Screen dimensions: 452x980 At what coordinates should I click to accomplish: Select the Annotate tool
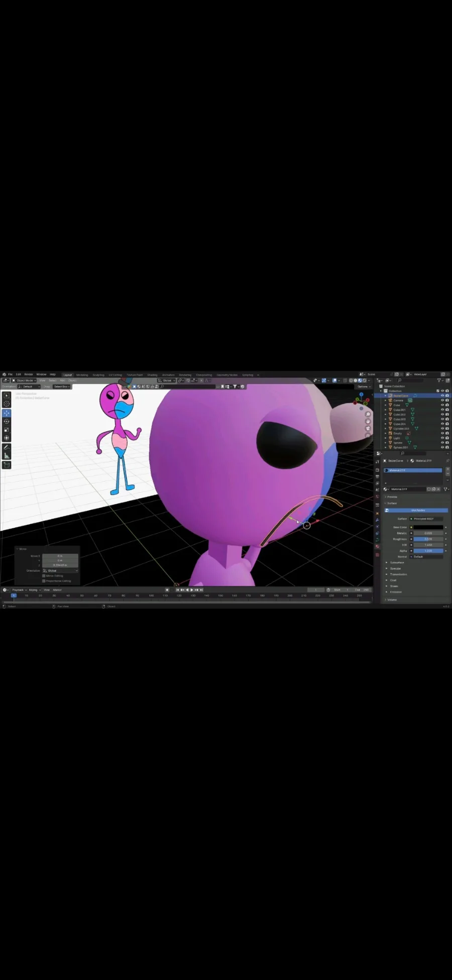[x=7, y=447]
